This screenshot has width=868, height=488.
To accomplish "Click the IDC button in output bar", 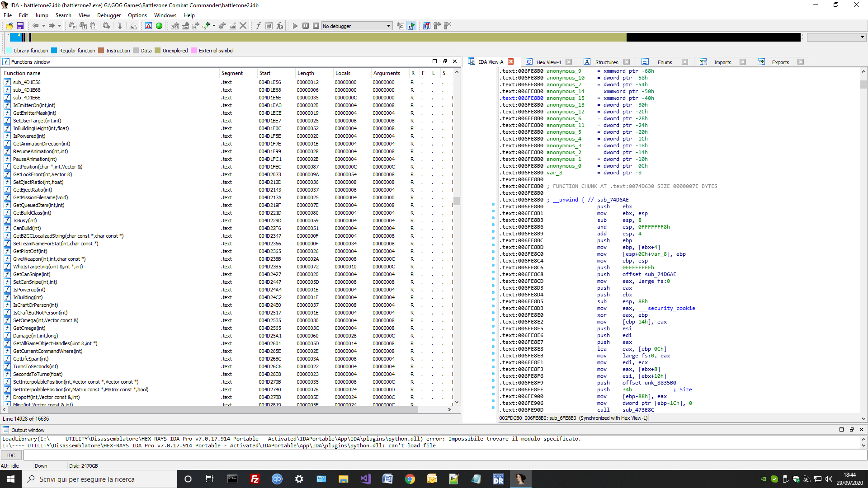I will 11,455.
